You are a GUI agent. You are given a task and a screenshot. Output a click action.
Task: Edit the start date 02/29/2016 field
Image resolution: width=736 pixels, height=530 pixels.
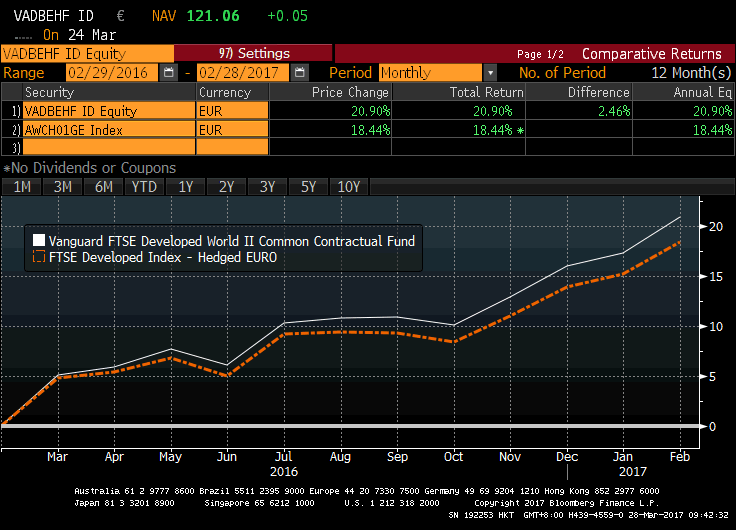[112, 73]
